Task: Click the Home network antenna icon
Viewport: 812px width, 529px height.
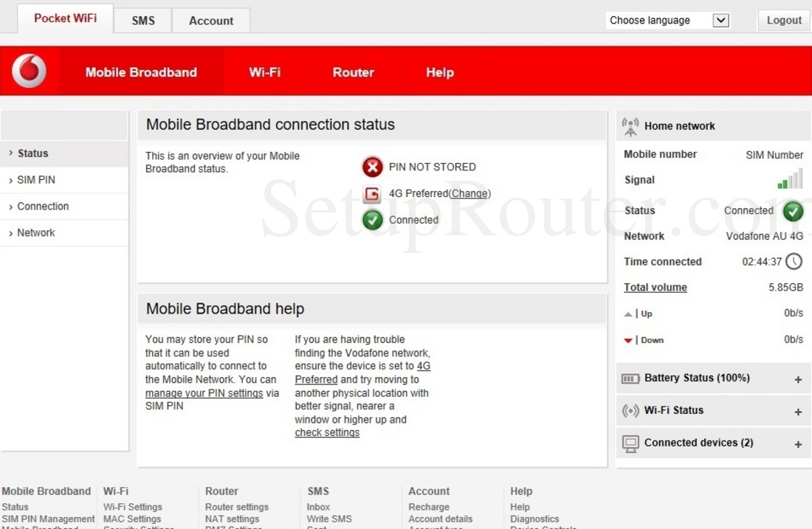Action: pos(631,125)
